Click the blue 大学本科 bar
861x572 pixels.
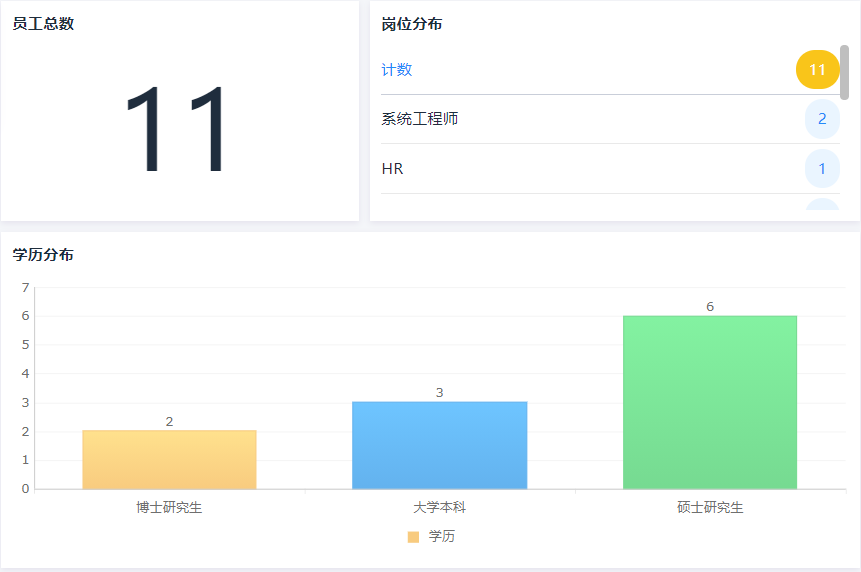[x=439, y=446]
